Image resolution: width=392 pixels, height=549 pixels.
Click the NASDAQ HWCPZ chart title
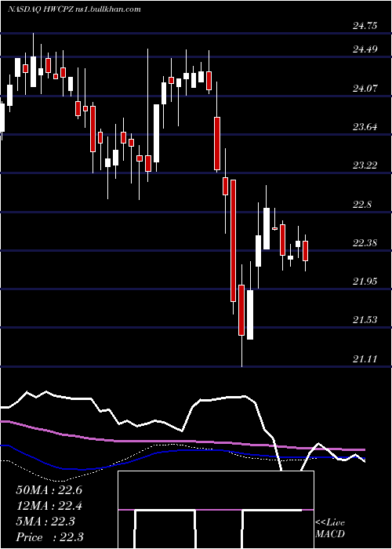click(74, 9)
